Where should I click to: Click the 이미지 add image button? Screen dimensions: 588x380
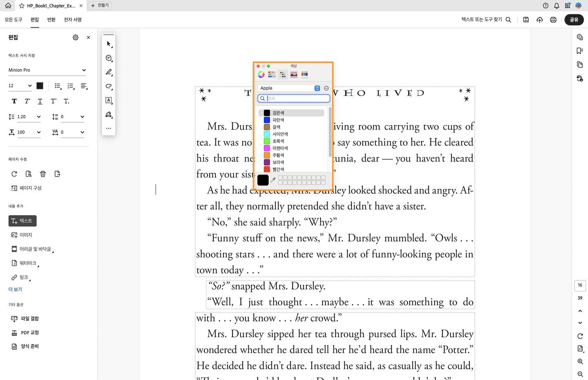pos(22,235)
